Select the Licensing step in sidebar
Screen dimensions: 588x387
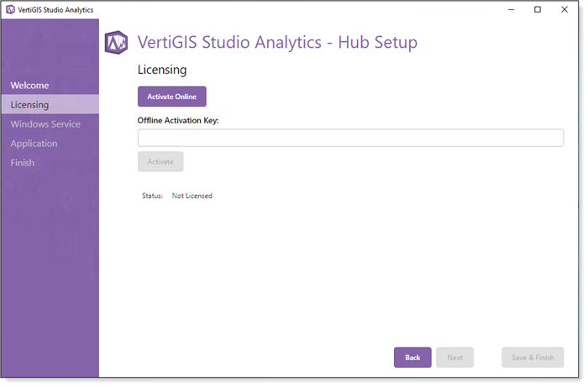(x=30, y=105)
